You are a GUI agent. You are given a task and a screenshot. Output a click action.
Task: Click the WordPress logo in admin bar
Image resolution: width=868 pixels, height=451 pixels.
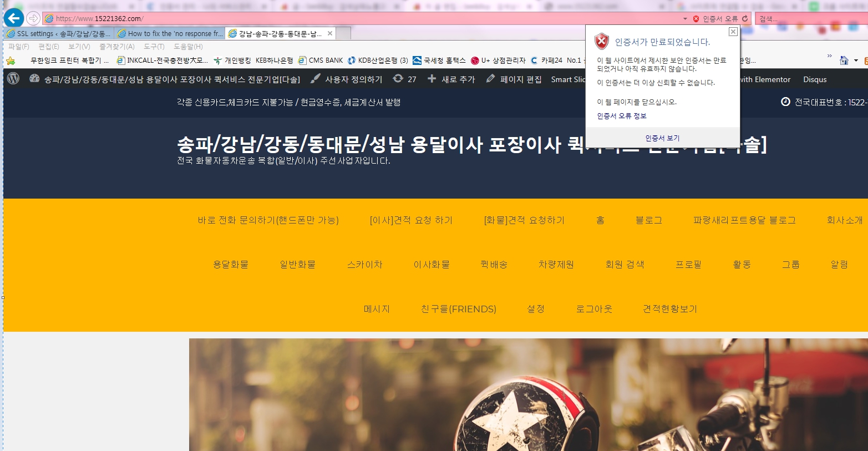(13, 79)
